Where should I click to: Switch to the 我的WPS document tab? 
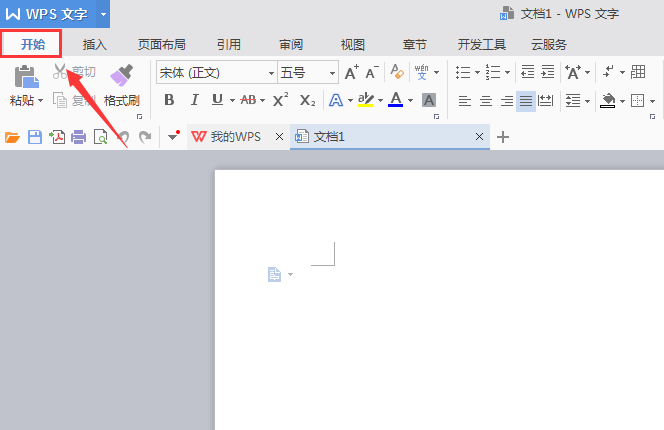234,137
